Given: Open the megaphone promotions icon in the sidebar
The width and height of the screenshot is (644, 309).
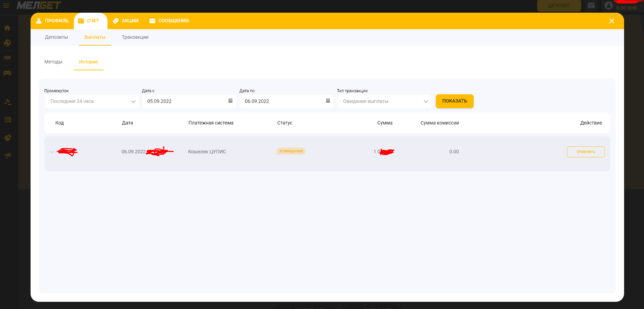Looking at the screenshot, I should tap(8, 155).
